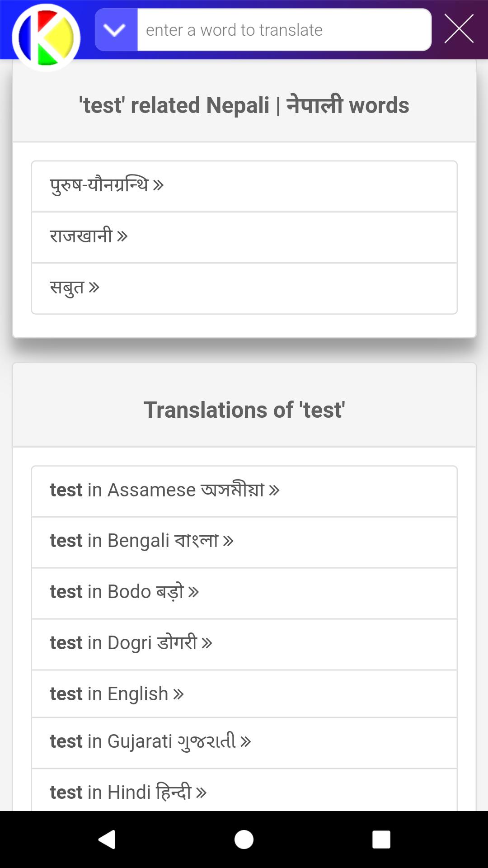Image resolution: width=488 pixels, height=868 pixels.
Task: View test in Hindi translation
Action: coord(244,790)
